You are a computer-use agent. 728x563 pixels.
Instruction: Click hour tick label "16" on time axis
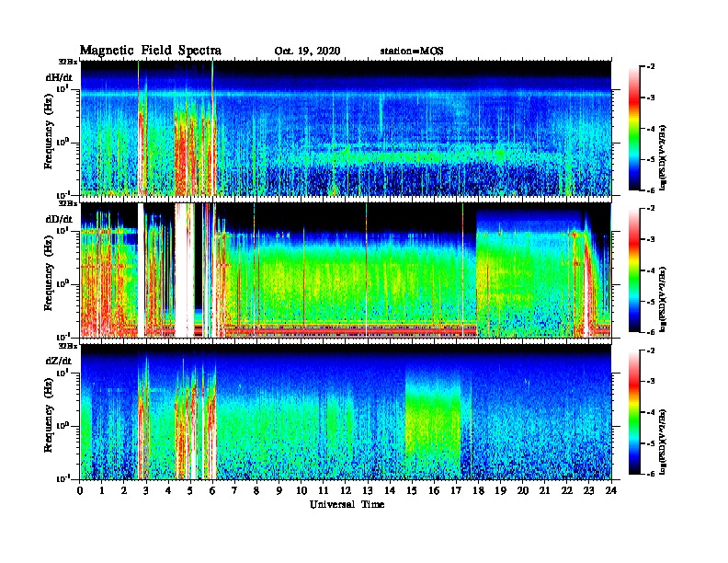tap(434, 490)
